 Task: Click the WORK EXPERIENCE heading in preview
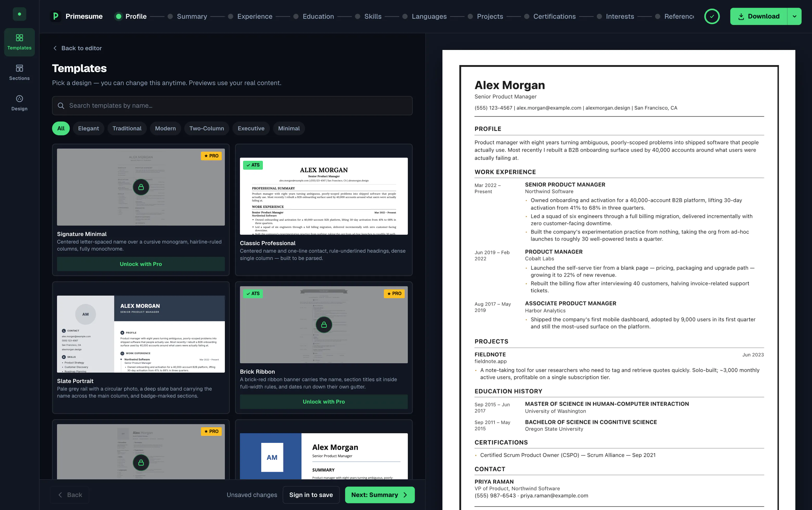[x=505, y=172]
